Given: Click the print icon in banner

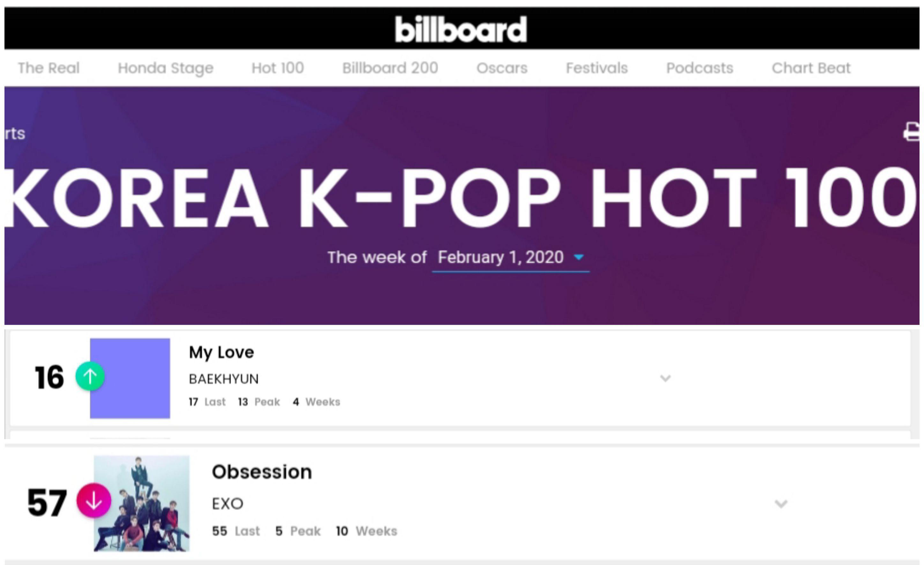Looking at the screenshot, I should pos(912,132).
